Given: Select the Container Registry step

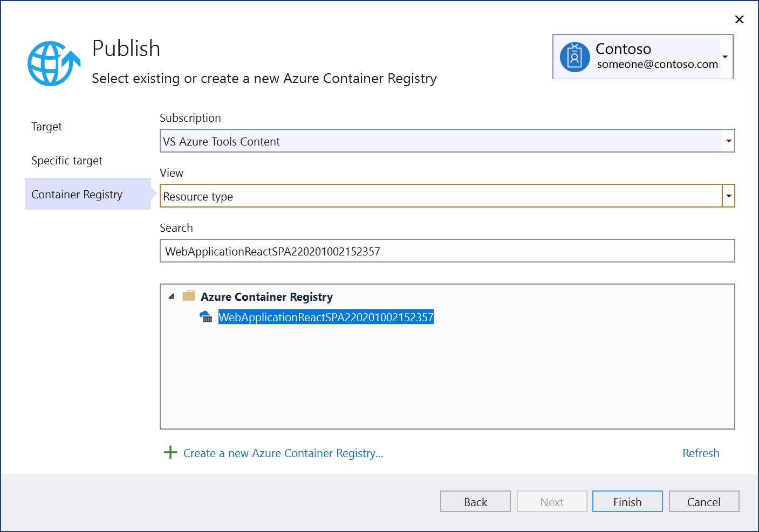Looking at the screenshot, I should (x=77, y=194).
